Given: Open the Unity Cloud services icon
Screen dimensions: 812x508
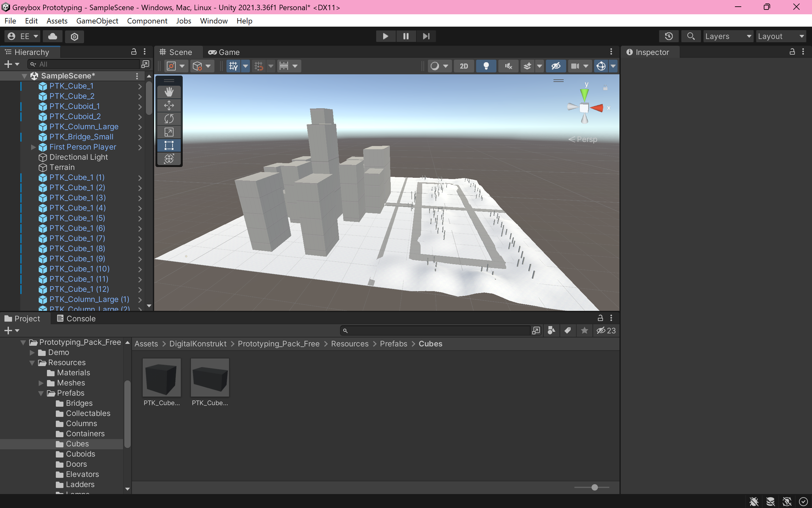Looking at the screenshot, I should click(53, 36).
